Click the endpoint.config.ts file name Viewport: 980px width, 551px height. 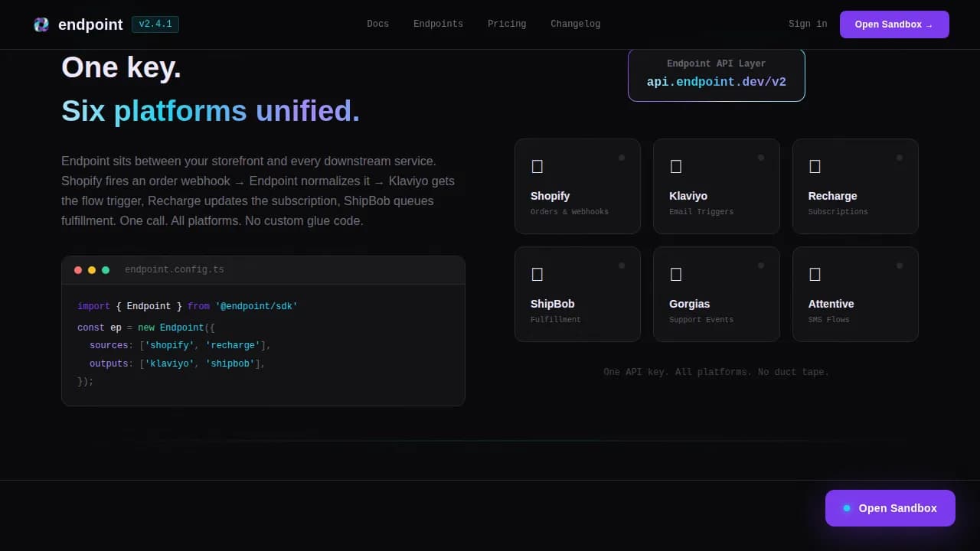point(175,270)
